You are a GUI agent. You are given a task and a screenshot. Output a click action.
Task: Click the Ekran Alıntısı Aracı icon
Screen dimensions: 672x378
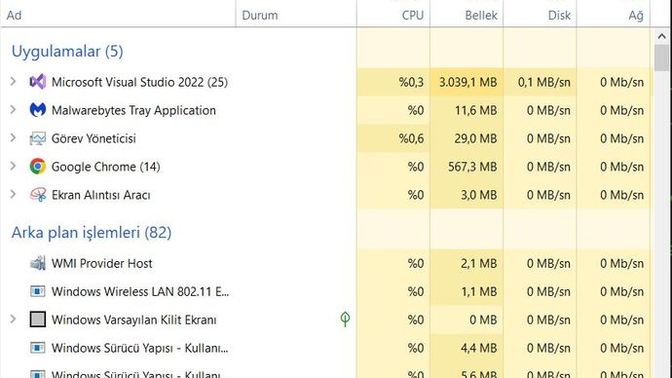pos(38,195)
